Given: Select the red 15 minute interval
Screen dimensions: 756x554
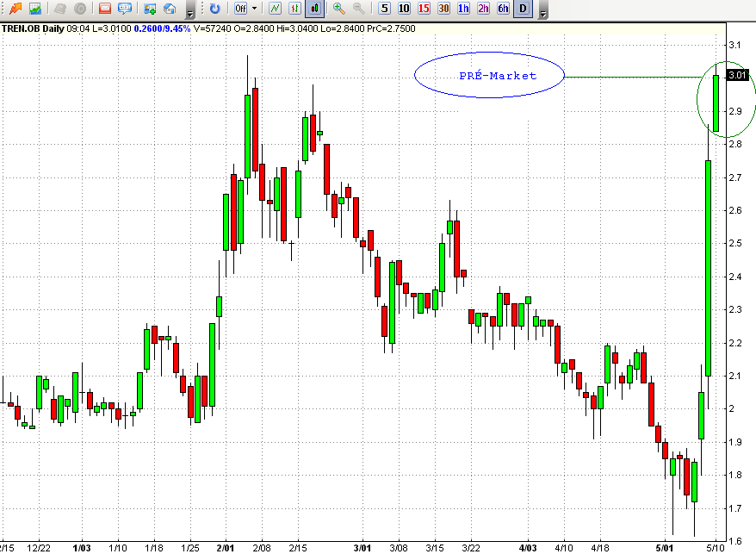Looking at the screenshot, I should [x=424, y=9].
